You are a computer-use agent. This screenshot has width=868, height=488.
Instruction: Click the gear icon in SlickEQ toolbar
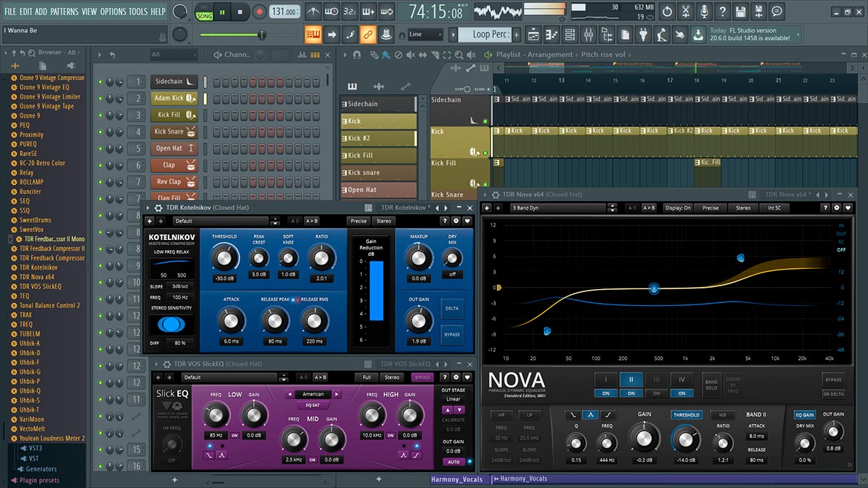pyautogui.click(x=456, y=377)
